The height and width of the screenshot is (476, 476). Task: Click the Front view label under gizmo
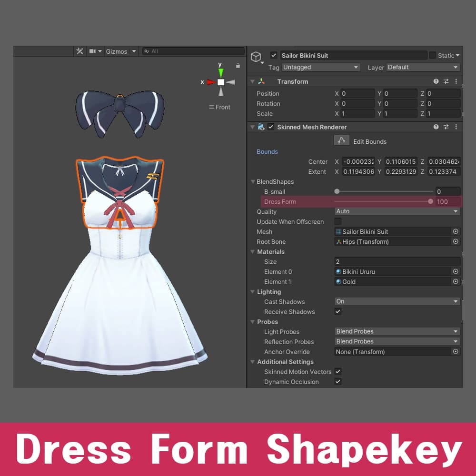(219, 107)
